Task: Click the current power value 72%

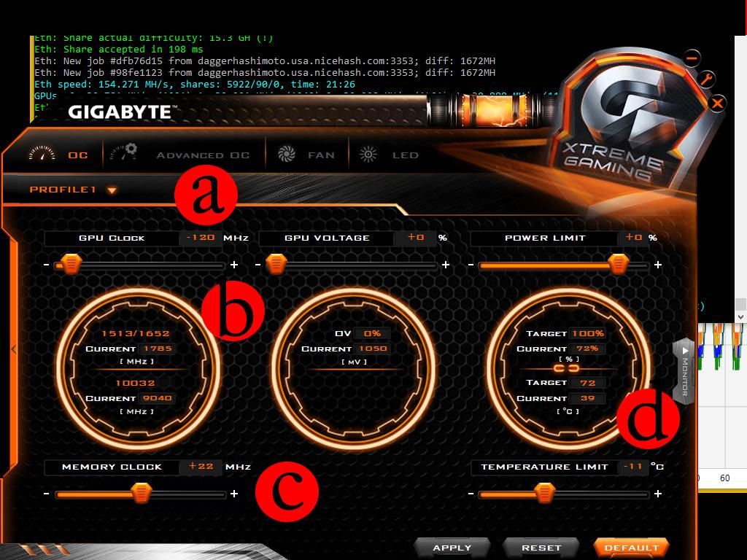Action: coord(587,349)
